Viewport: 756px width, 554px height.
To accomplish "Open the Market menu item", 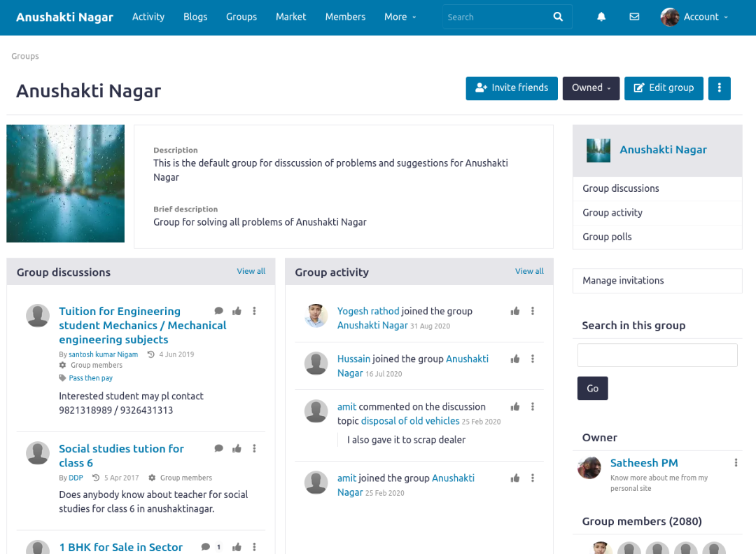I will [x=290, y=17].
